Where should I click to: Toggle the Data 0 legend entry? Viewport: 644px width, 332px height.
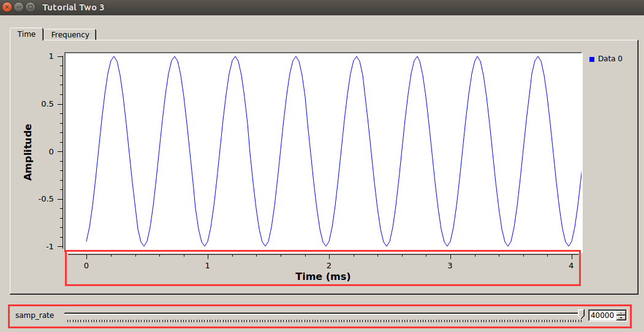(606, 59)
